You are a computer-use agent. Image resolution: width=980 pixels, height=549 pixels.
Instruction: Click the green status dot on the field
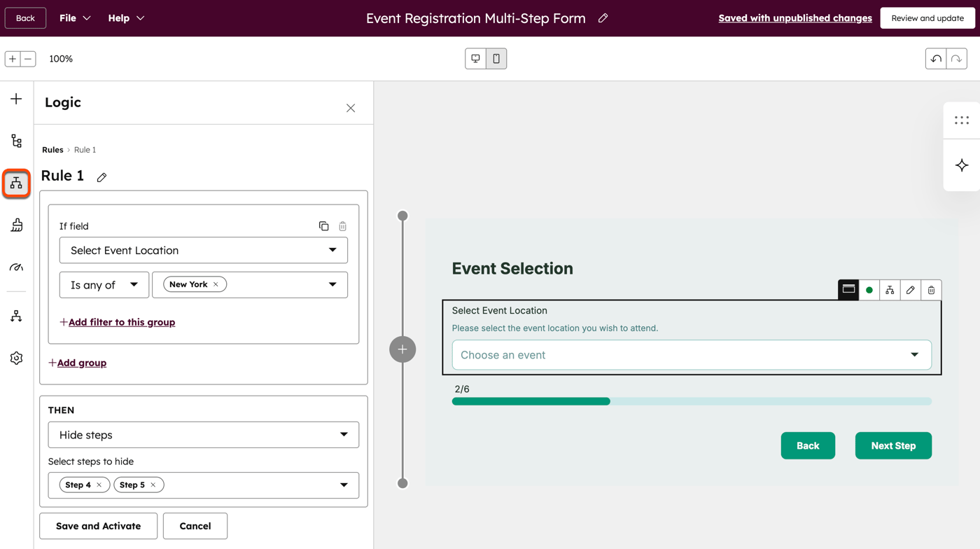[869, 289]
